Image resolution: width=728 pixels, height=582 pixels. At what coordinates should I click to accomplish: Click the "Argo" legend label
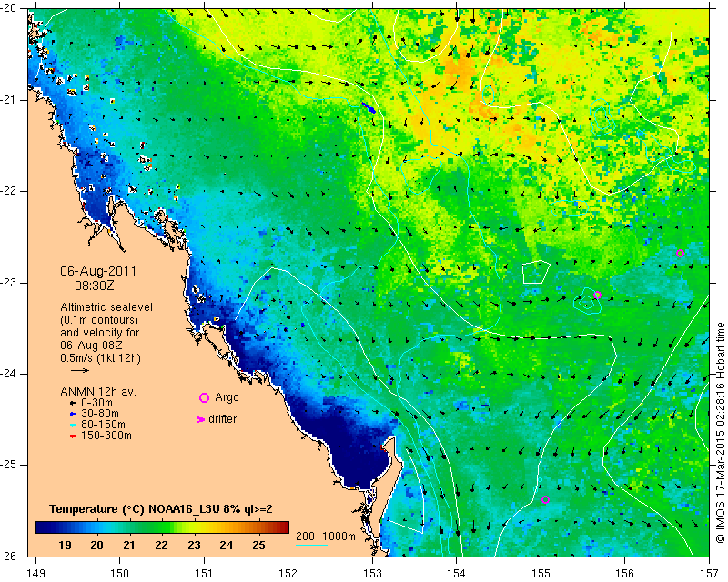coord(227,397)
